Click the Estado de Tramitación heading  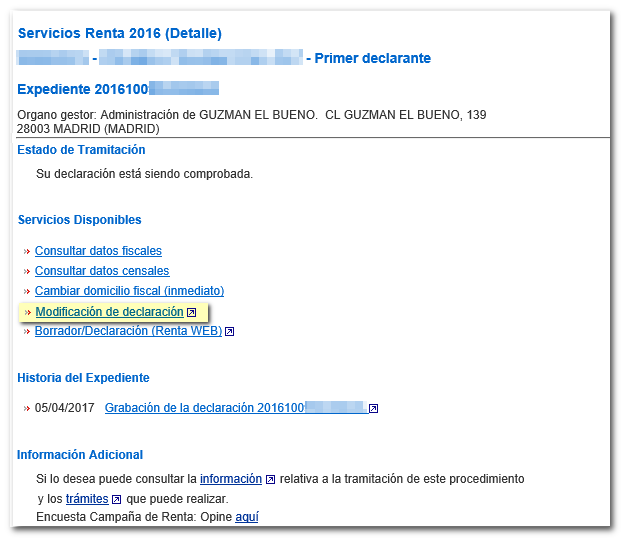click(x=81, y=150)
